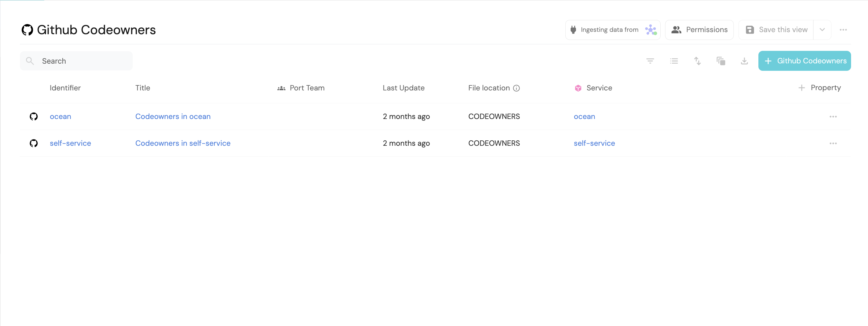The height and width of the screenshot is (326, 868).
Task: Click the GitHub icon in self-service row
Action: point(34,143)
